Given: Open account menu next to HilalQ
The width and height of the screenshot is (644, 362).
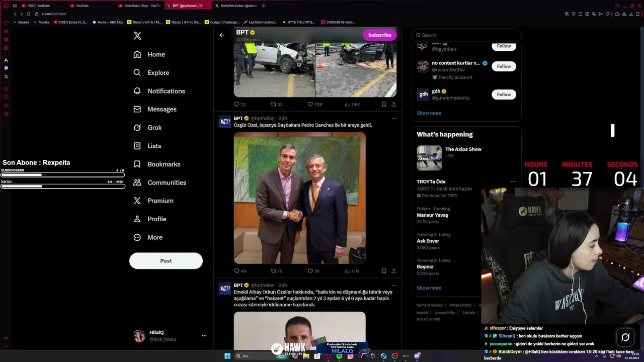Looking at the screenshot, I should tap(204, 336).
